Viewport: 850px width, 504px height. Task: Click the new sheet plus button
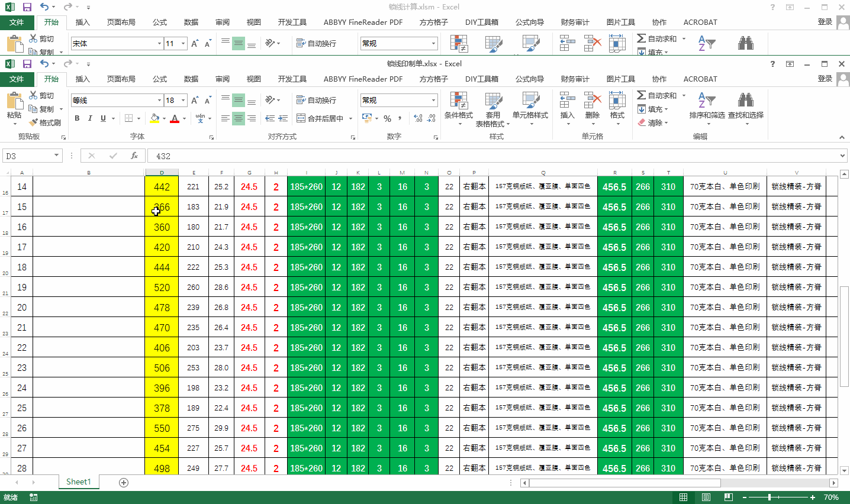(x=124, y=483)
